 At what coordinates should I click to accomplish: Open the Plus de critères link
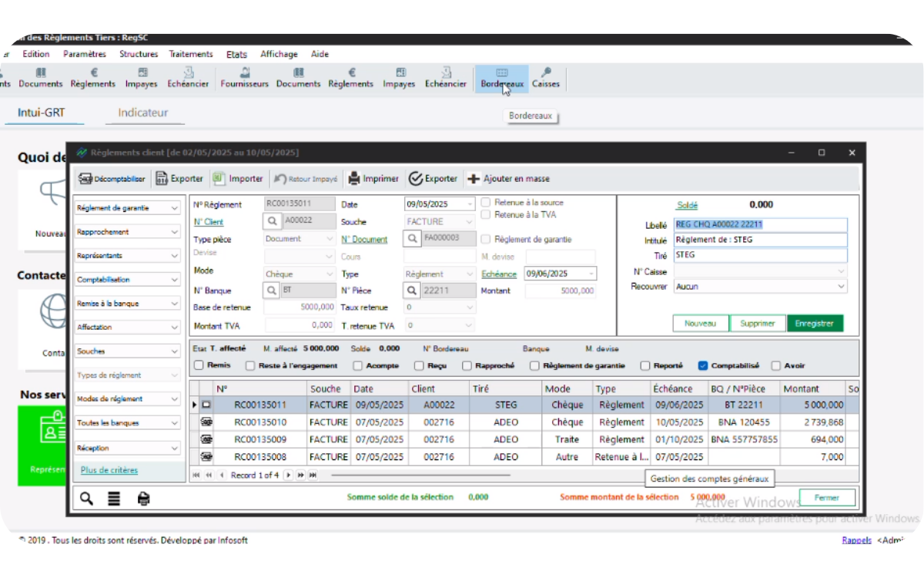(109, 470)
